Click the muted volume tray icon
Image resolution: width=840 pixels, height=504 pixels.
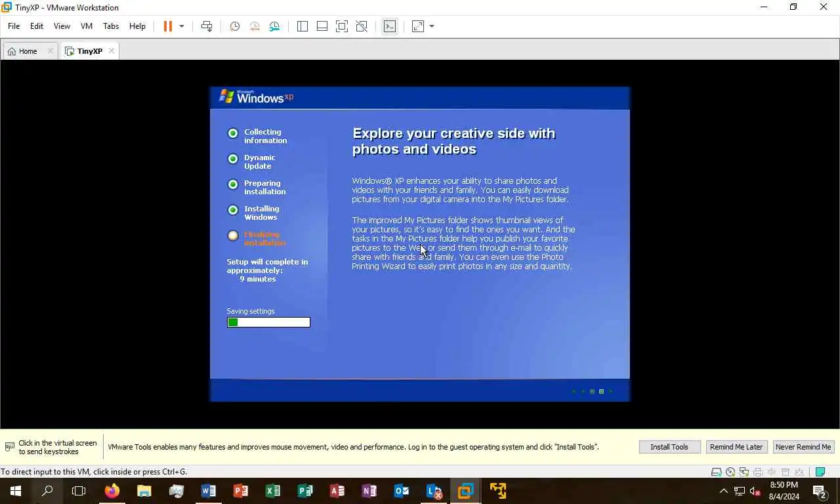click(755, 491)
